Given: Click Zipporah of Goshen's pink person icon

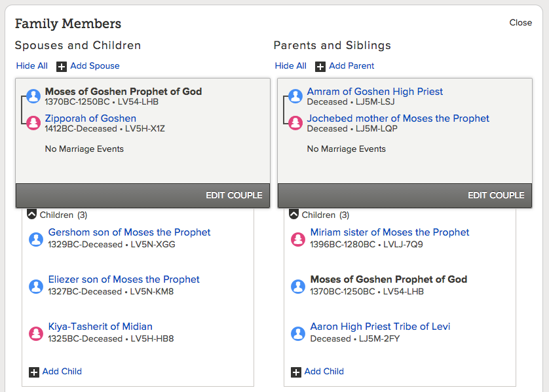Looking at the screenshot, I should tap(33, 123).
